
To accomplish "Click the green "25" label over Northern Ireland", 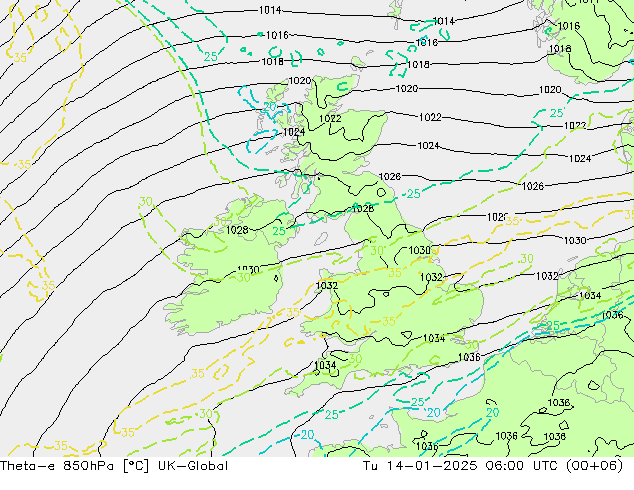I will point(279,231).
